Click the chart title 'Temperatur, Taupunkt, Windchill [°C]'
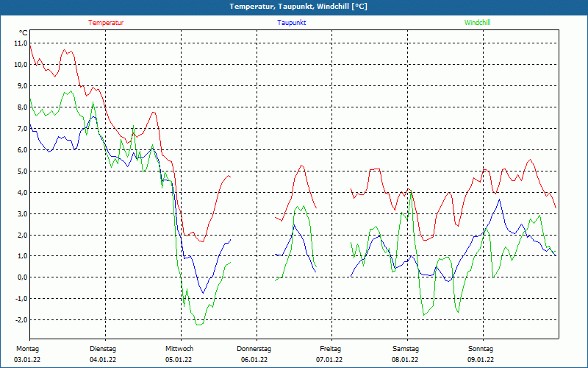Image resolution: width=588 pixels, height=368 pixels. [298, 7]
